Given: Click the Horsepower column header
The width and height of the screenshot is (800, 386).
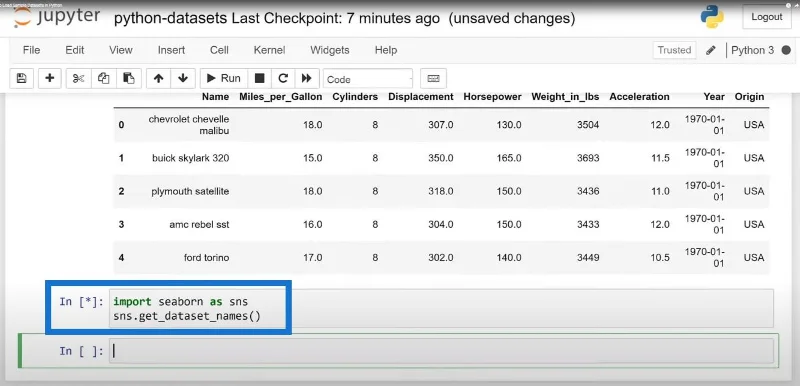Looking at the screenshot, I should coord(492,96).
